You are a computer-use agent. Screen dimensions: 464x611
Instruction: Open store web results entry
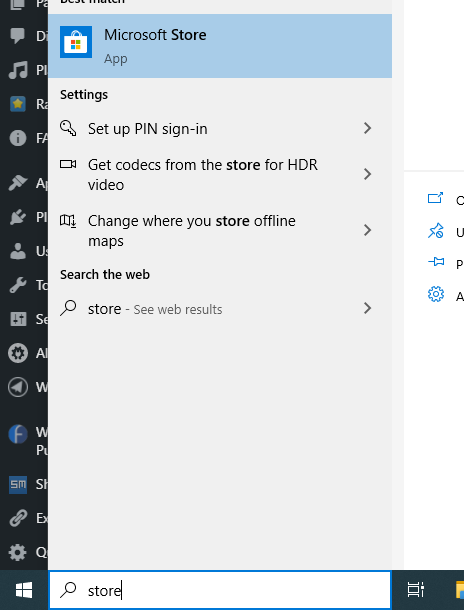pos(220,309)
